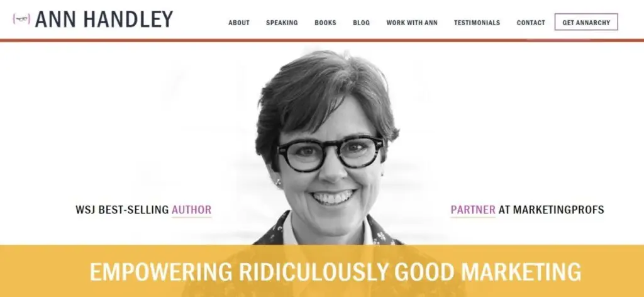The height and width of the screenshot is (297, 644).
Task: Click the eyeglasses worn in the portrait
Action: click(330, 152)
